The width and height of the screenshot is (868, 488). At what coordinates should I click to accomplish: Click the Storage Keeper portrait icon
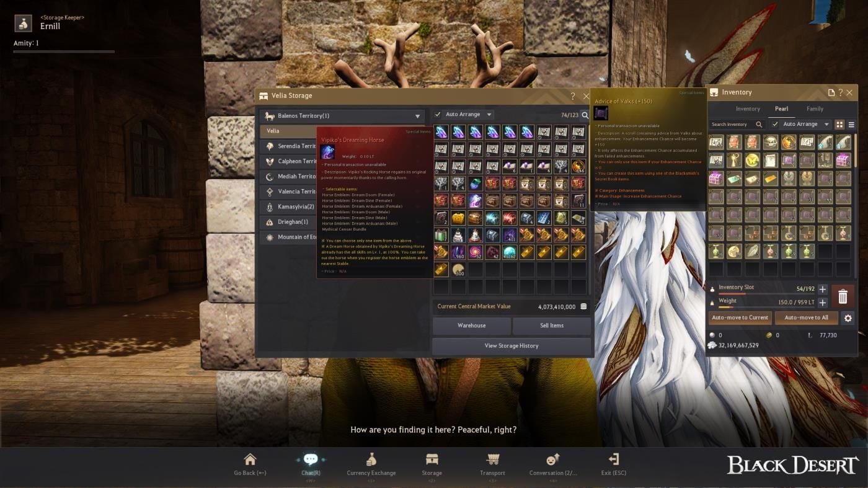click(24, 23)
